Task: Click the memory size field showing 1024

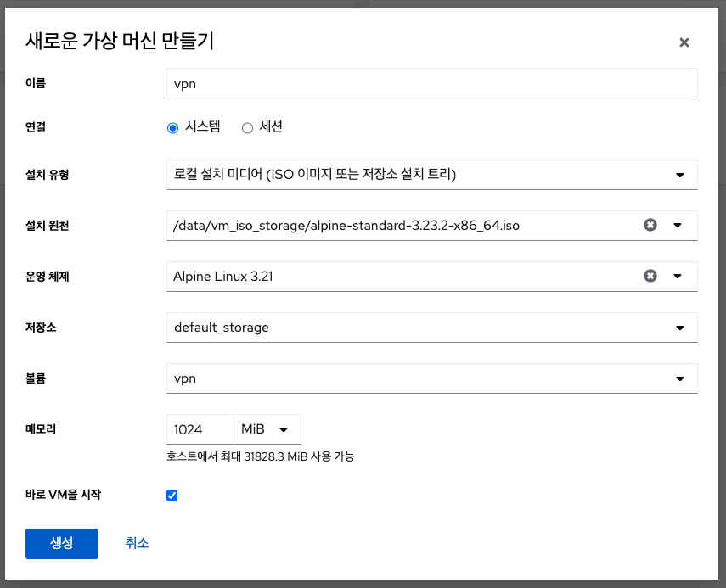Action: point(200,429)
